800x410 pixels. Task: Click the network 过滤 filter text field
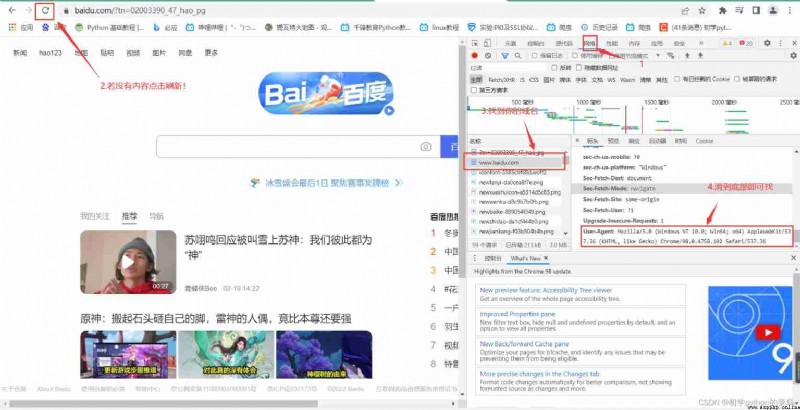point(508,68)
